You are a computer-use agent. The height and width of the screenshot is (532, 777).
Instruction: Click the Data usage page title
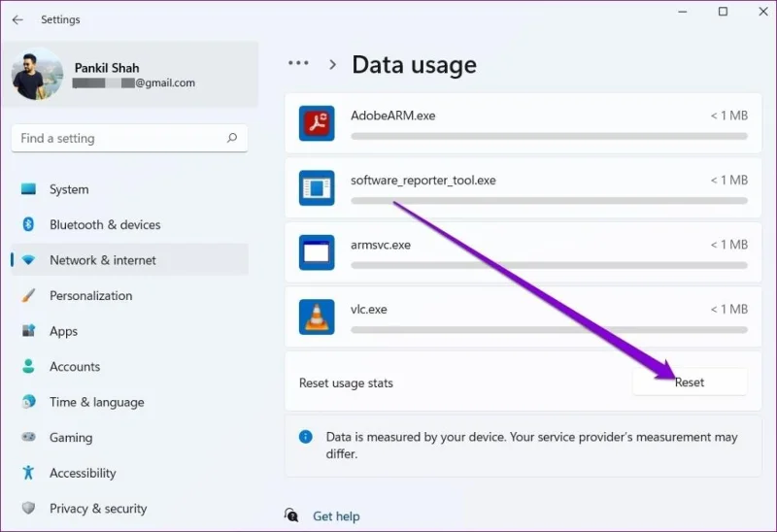(x=415, y=65)
